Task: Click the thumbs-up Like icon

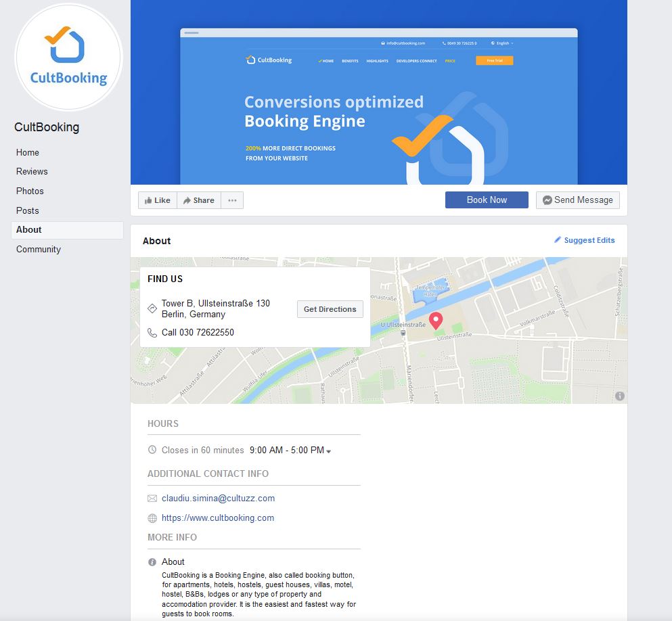Action: [x=148, y=200]
